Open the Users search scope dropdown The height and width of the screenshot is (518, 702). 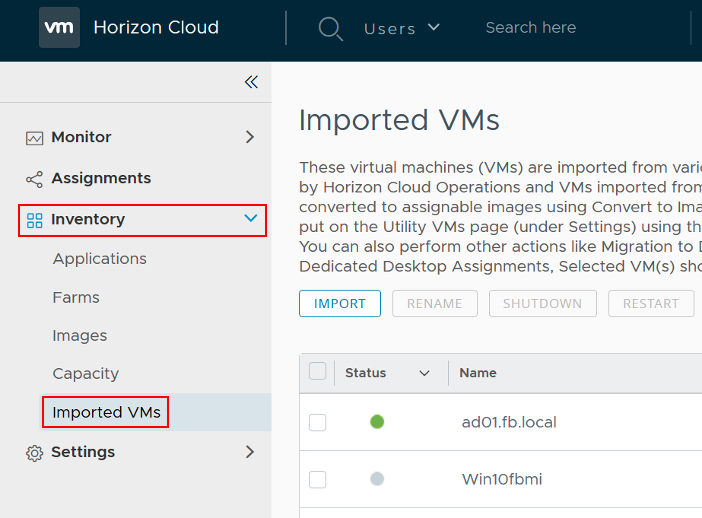pos(402,28)
